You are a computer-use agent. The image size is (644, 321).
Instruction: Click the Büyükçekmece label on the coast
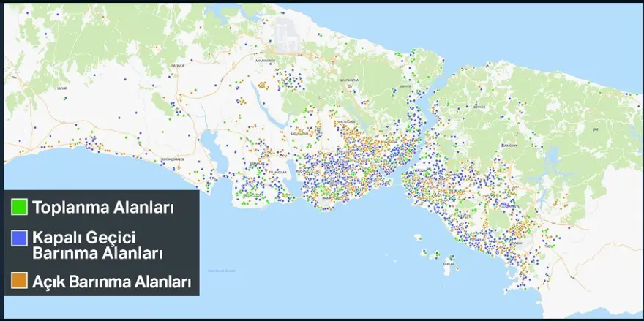(x=171, y=158)
